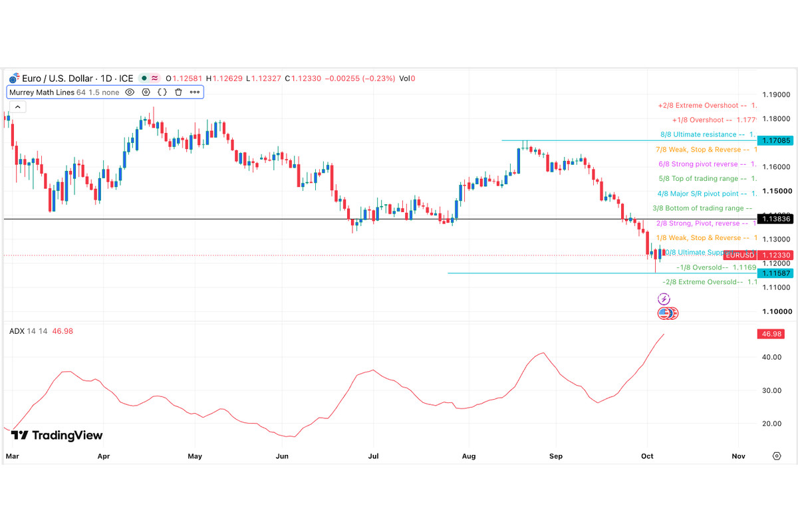The image size is (798, 532).
Task: Click the change value −0.00255 (−0.23%)
Action: (359, 78)
